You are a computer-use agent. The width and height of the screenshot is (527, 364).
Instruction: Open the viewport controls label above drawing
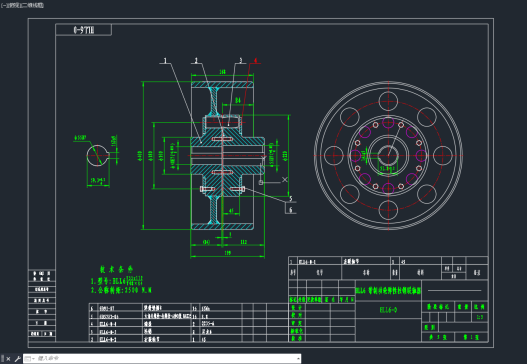point(22,5)
